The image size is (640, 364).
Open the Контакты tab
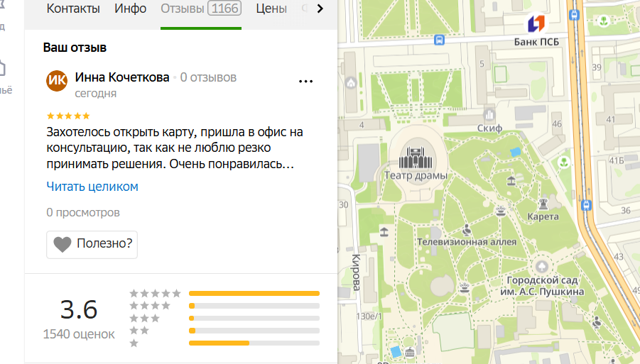73,9
